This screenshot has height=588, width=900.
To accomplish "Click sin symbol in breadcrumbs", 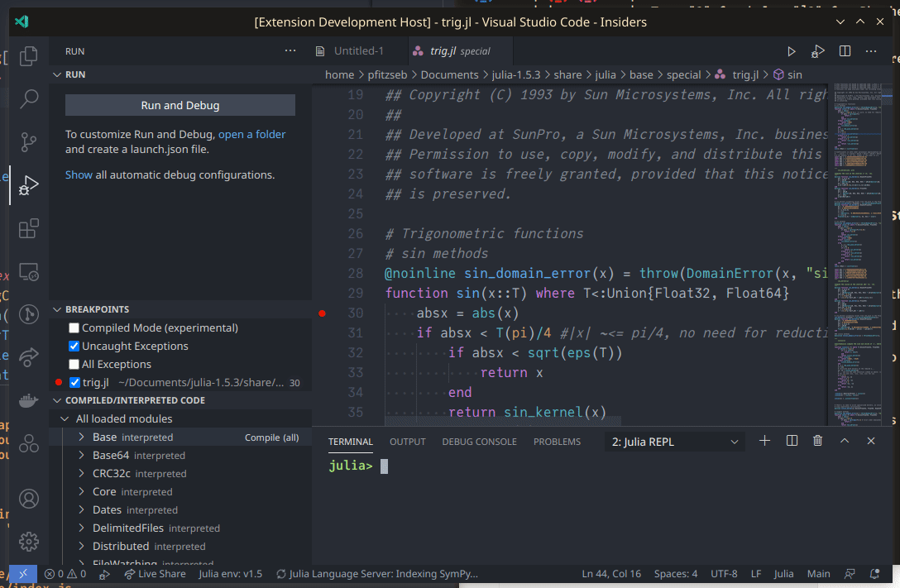I will coord(787,75).
